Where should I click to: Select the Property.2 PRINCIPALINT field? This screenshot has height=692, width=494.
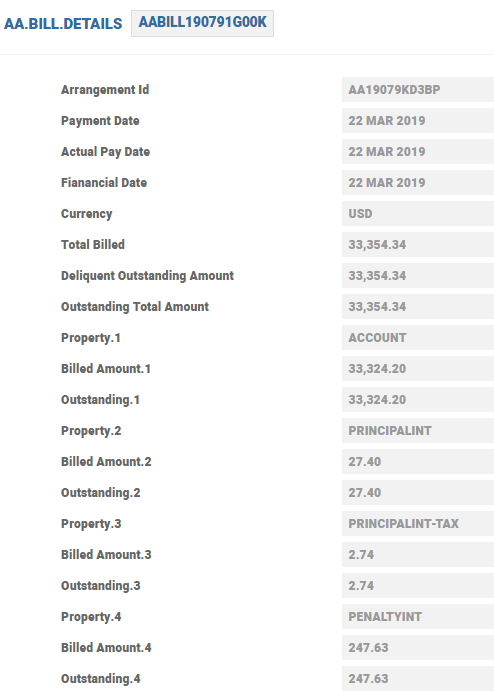[x=418, y=430]
